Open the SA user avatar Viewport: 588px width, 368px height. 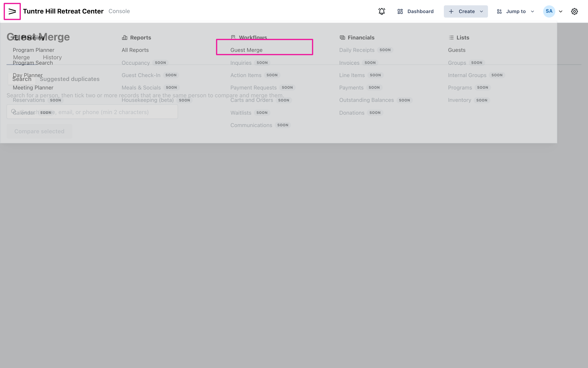[549, 11]
